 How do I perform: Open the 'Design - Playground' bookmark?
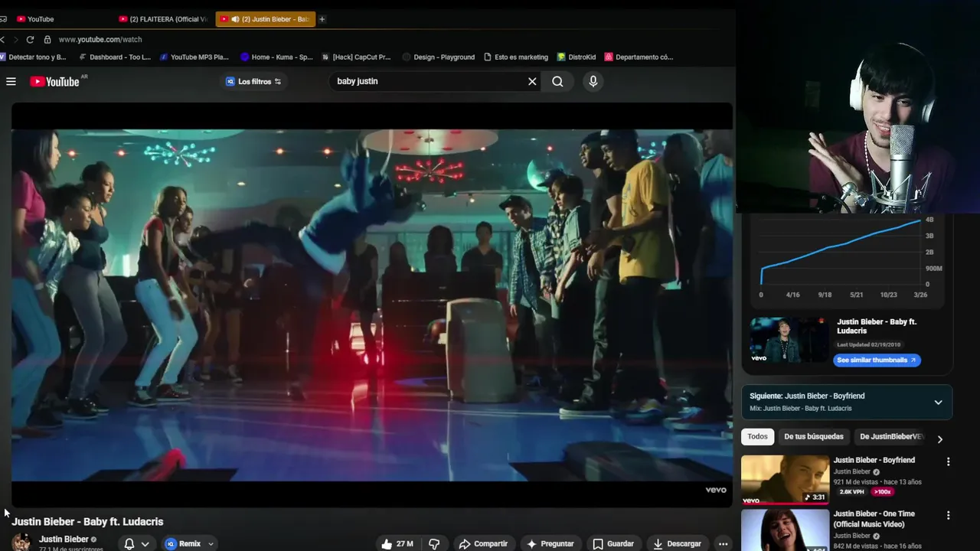[x=439, y=57]
